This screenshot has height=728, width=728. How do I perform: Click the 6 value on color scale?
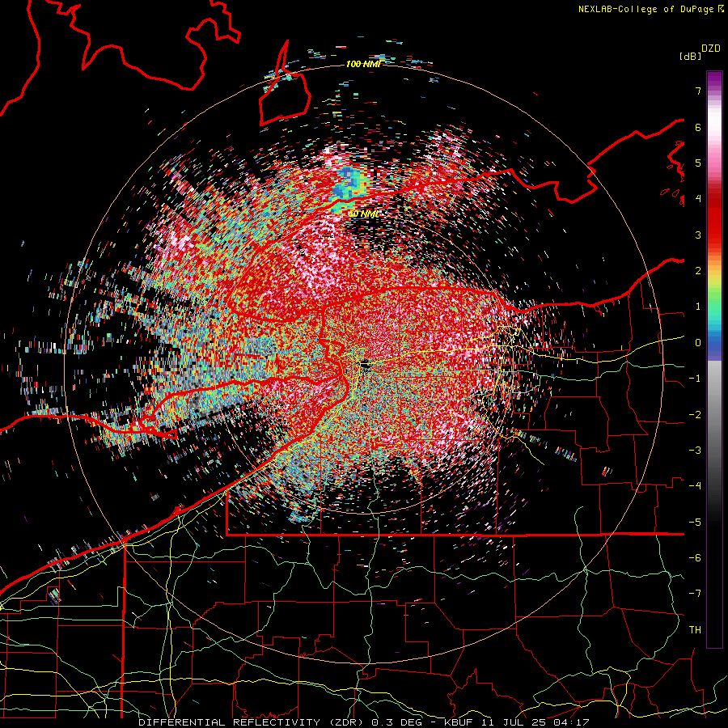click(698, 127)
